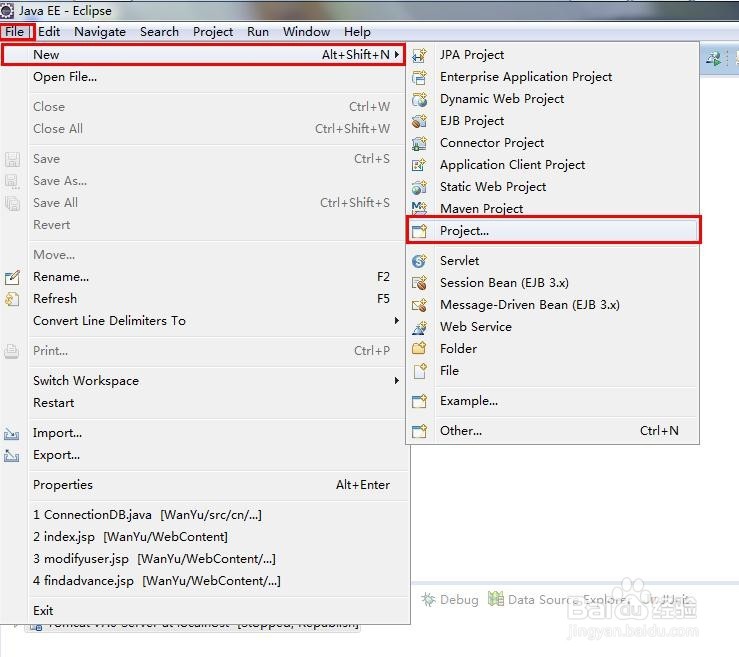Viewport: 739px width, 657px height.
Task: Select Dynamic Web Project
Action: pyautogui.click(x=552, y=99)
